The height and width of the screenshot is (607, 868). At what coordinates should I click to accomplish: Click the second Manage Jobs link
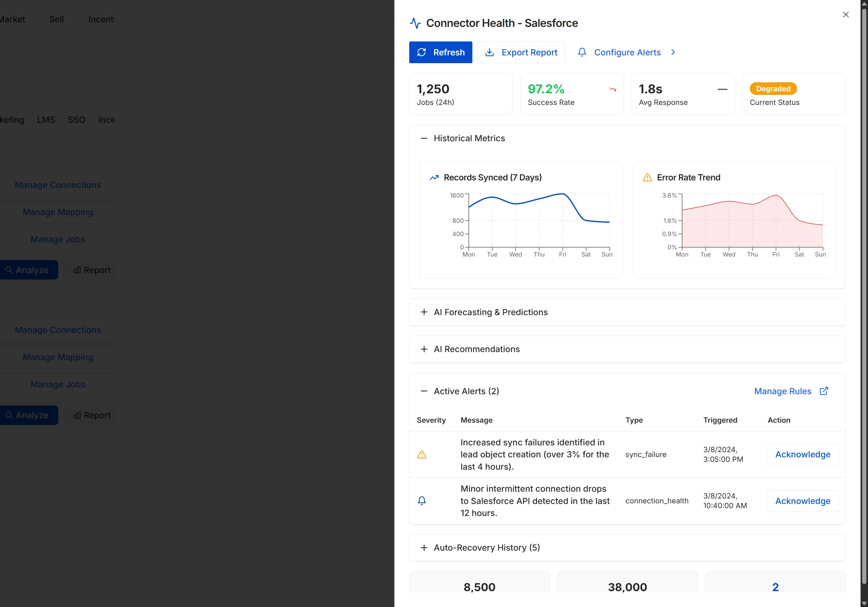pos(57,384)
